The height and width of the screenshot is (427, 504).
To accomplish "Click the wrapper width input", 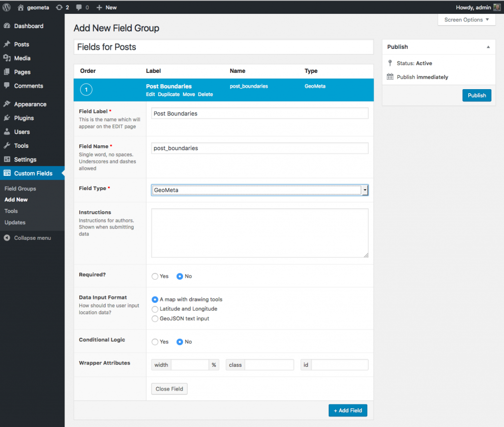I will [x=190, y=364].
